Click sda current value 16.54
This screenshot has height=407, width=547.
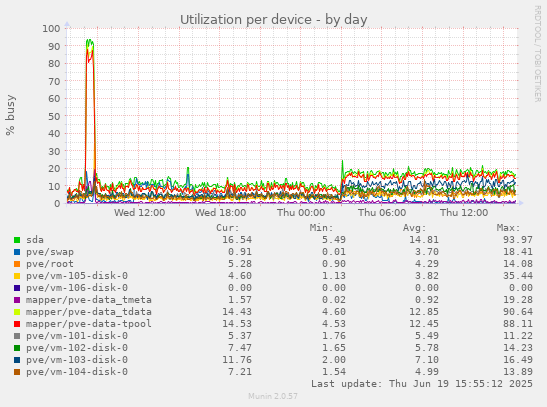(237, 240)
